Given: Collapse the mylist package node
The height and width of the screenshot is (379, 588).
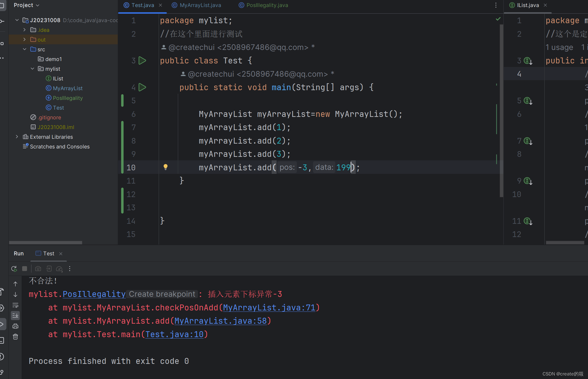Looking at the screenshot, I should point(32,69).
